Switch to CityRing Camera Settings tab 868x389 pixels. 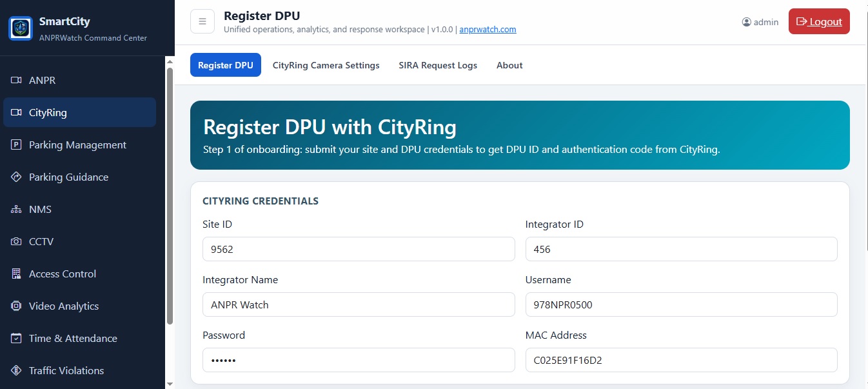point(326,65)
